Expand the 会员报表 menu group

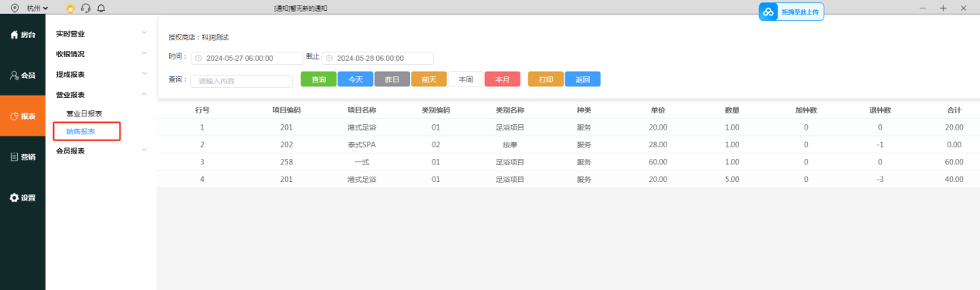(x=101, y=151)
